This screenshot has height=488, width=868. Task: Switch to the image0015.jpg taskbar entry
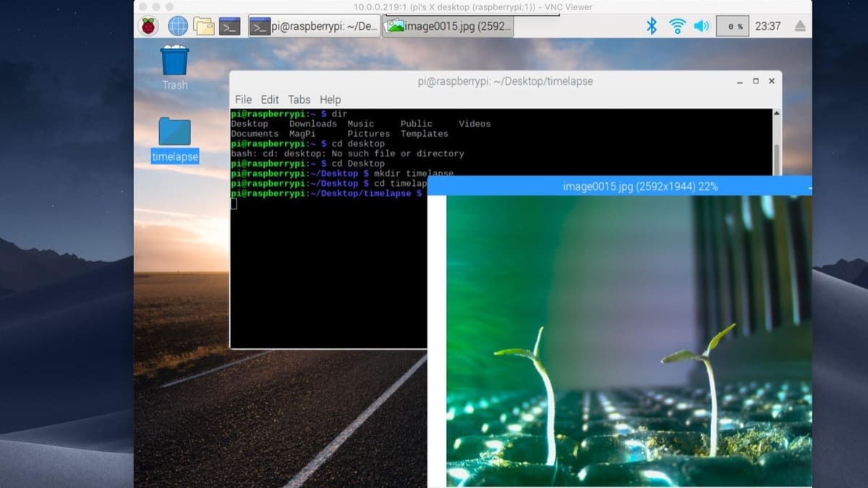click(x=448, y=27)
